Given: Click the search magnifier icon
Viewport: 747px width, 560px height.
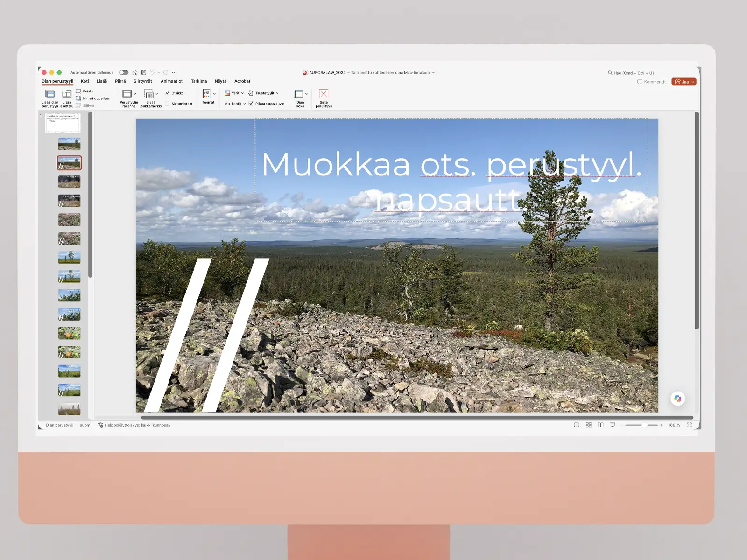Looking at the screenshot, I should click(x=610, y=73).
